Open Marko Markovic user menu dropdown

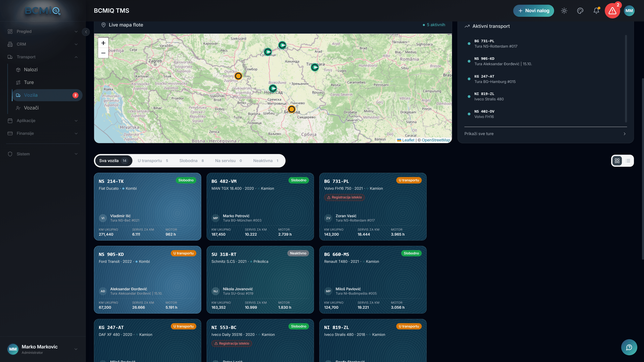click(x=43, y=349)
